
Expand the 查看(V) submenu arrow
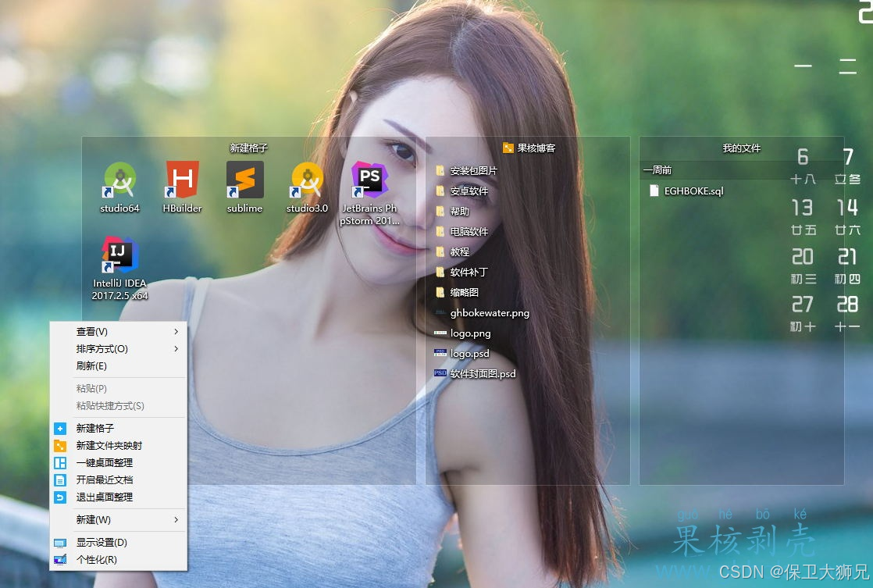[x=176, y=331]
